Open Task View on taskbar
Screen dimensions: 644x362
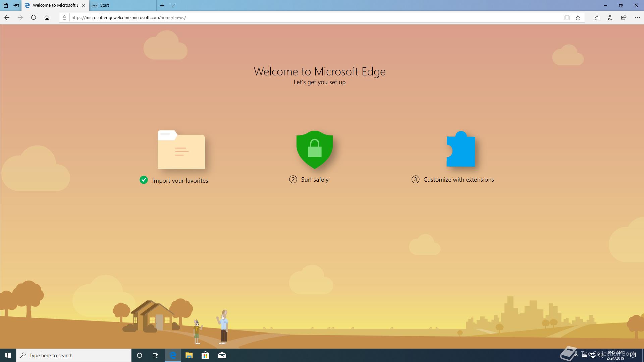pyautogui.click(x=156, y=355)
